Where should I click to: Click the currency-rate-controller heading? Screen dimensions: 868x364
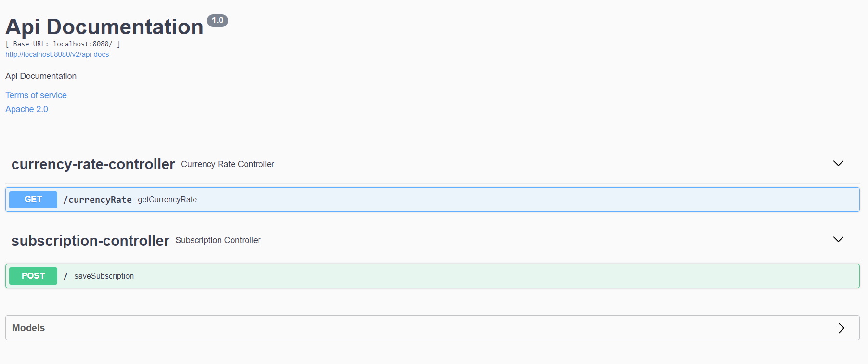point(93,164)
